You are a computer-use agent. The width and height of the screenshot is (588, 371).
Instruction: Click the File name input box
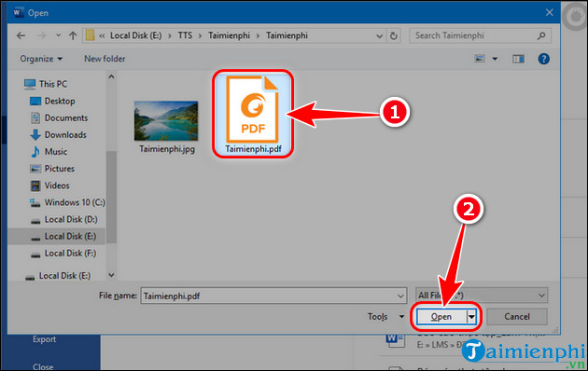269,295
